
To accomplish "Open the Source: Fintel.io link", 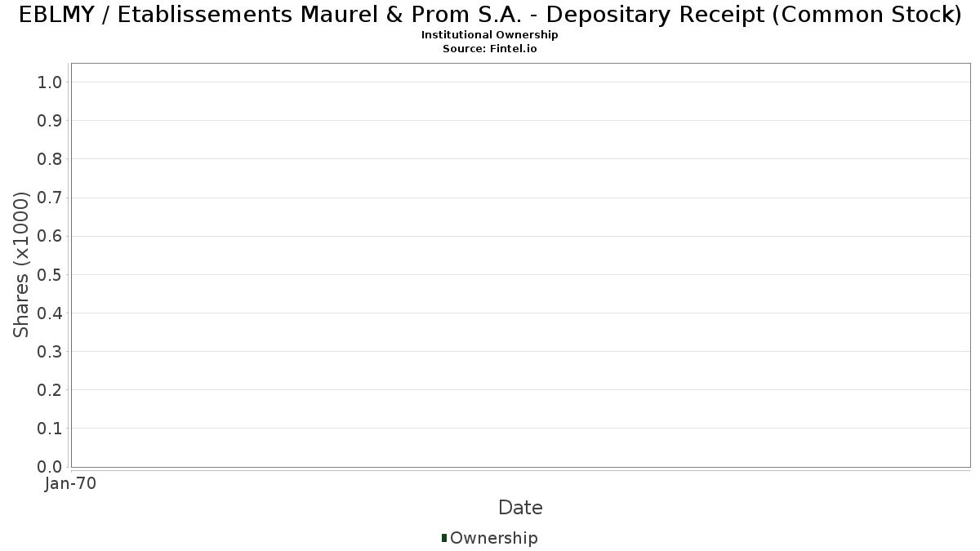I will tap(490, 48).
